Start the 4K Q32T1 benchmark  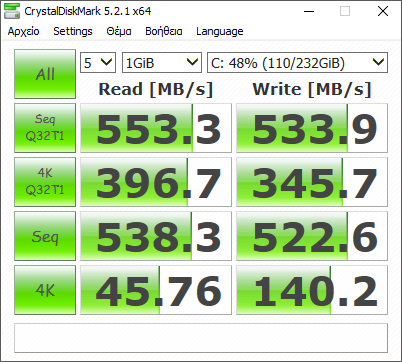[x=45, y=182]
